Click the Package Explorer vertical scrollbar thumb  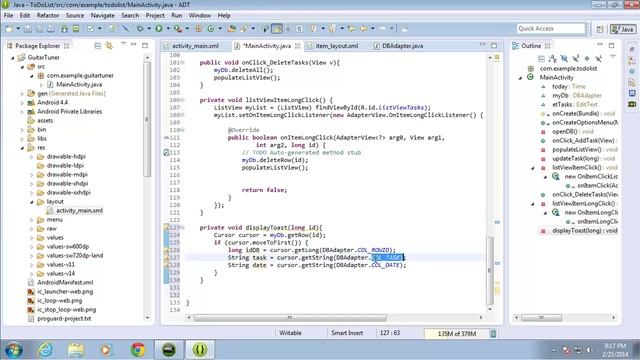[x=147, y=119]
